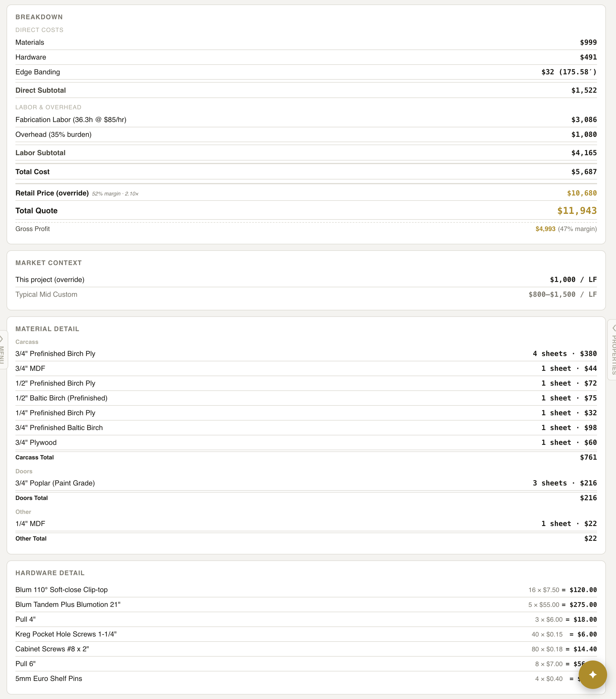Select the 3/4" Prefinished Birch Ply row
The image size is (616, 699).
pos(55,354)
